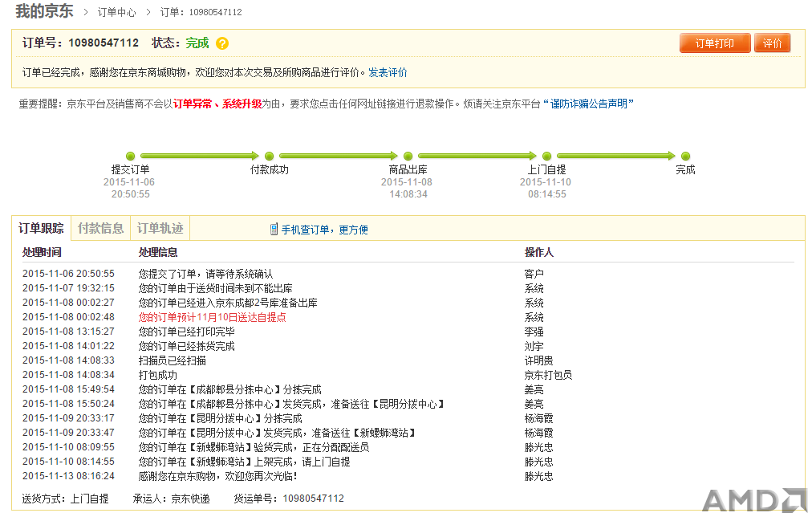Click the red 订单异常、系统升级 warning text
Image resolution: width=812 pixels, height=517 pixels.
tap(217, 104)
